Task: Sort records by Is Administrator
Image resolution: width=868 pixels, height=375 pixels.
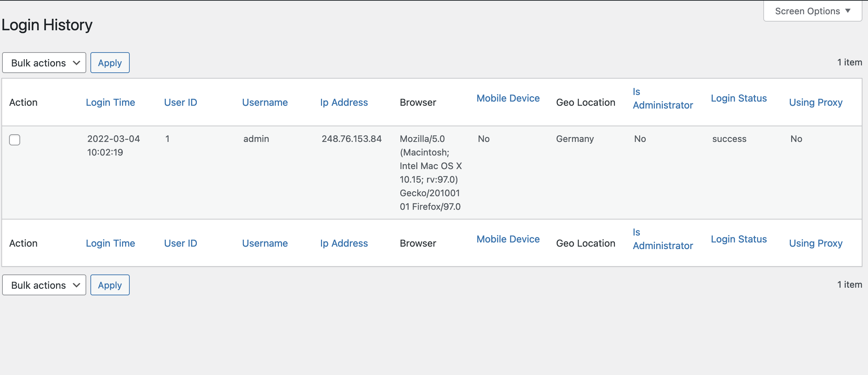Action: coord(663,98)
